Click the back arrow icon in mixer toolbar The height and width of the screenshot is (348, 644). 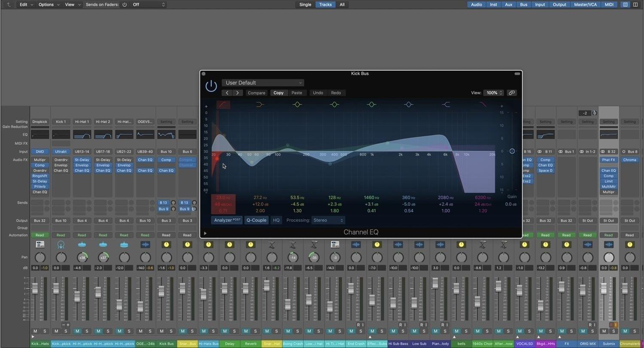click(8, 5)
